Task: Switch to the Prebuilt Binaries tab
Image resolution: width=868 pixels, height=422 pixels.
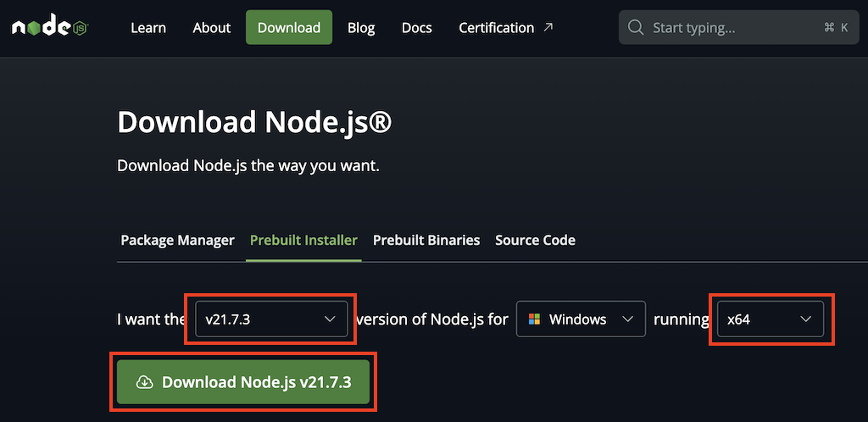Action: click(x=426, y=240)
